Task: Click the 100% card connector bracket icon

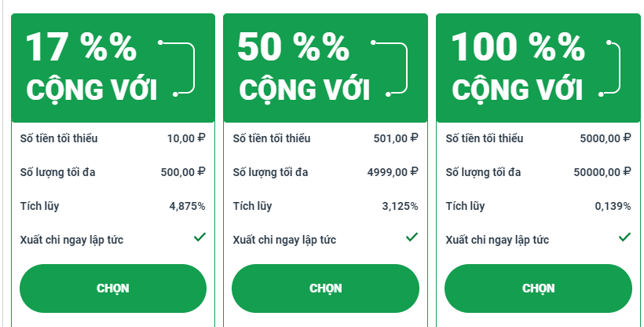Action: [x=606, y=68]
